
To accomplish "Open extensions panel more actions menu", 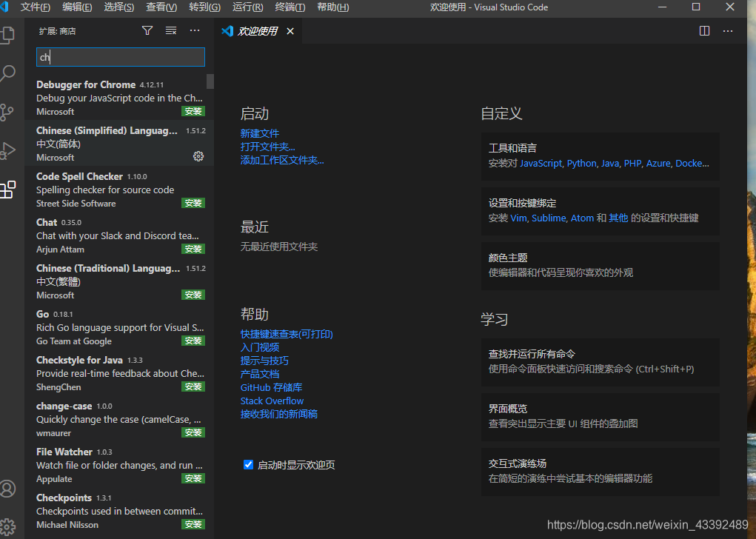I will 195,31.
